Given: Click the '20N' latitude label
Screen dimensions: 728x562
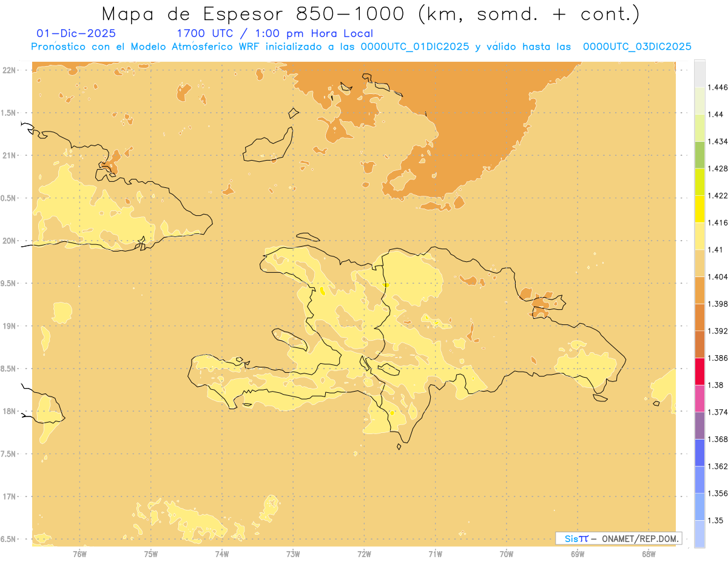Looking at the screenshot, I should [x=8, y=241].
